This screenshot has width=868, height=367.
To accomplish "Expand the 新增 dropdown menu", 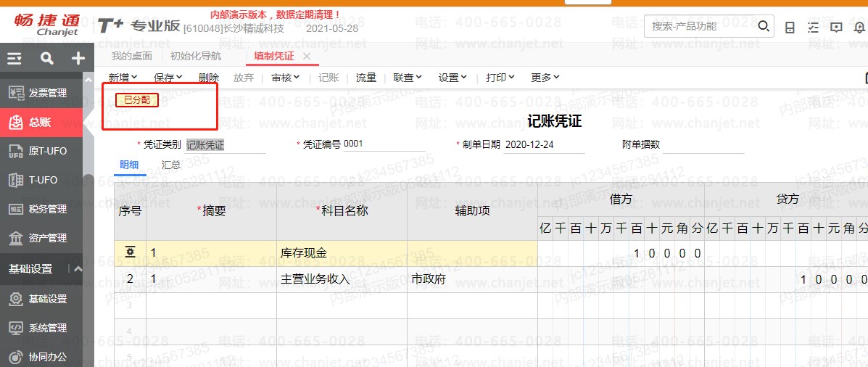I will tap(123, 78).
